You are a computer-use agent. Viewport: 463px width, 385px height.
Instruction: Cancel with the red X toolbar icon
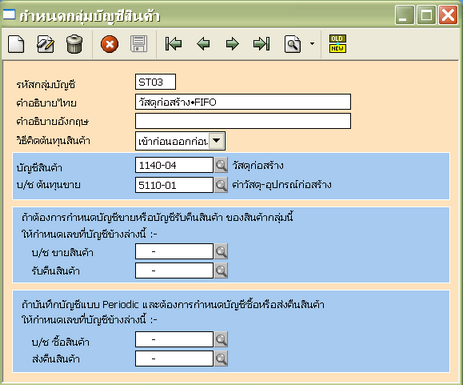click(x=109, y=44)
